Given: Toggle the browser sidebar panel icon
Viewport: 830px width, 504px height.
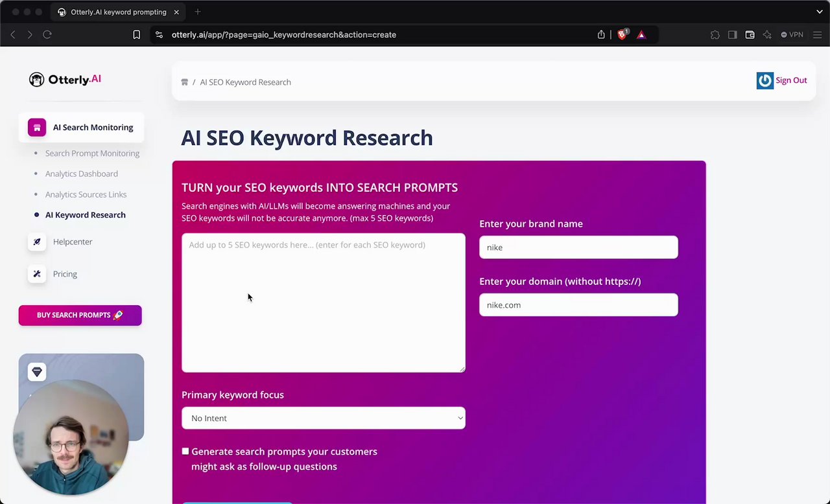Looking at the screenshot, I should click(733, 35).
